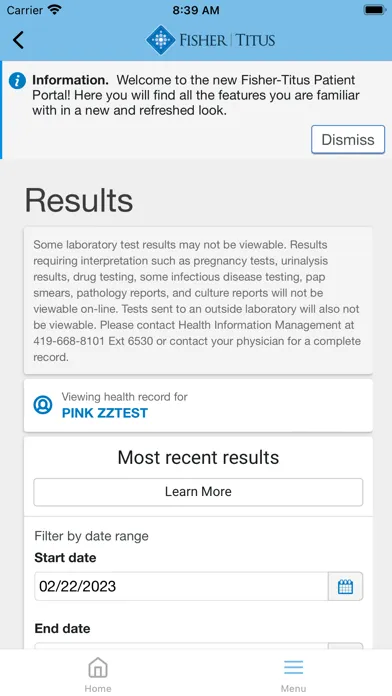Go to Home via house icon

pos(98,668)
